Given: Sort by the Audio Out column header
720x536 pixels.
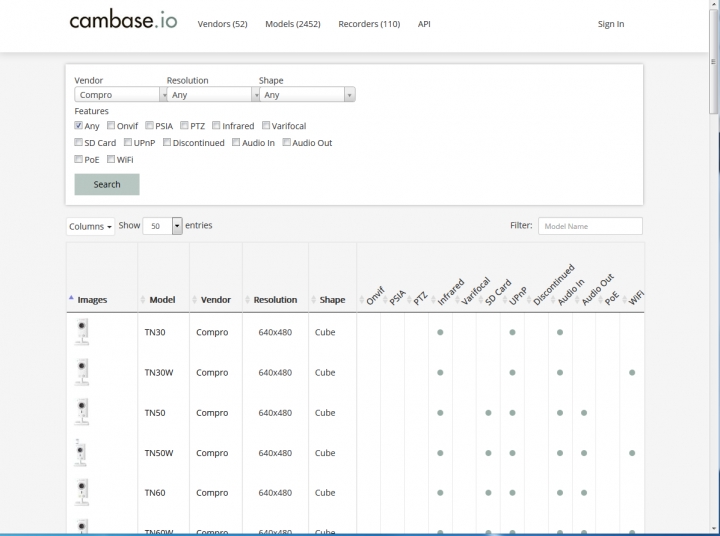Looking at the screenshot, I should tap(596, 290).
